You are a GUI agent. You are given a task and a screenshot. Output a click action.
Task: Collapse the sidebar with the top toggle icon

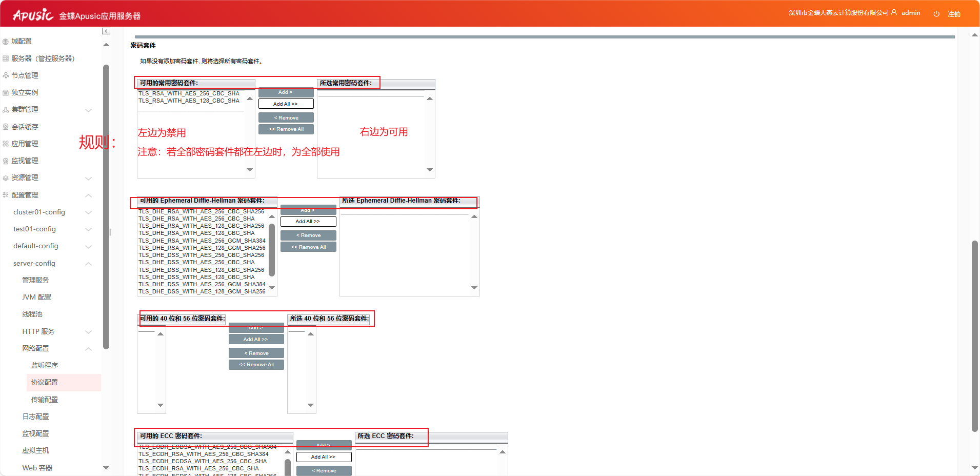pos(106,31)
